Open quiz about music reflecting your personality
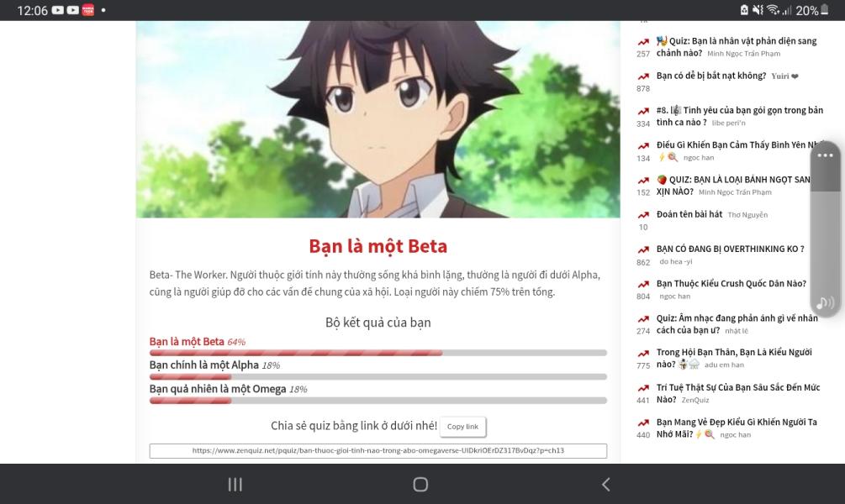The height and width of the screenshot is (504, 845). (x=733, y=323)
